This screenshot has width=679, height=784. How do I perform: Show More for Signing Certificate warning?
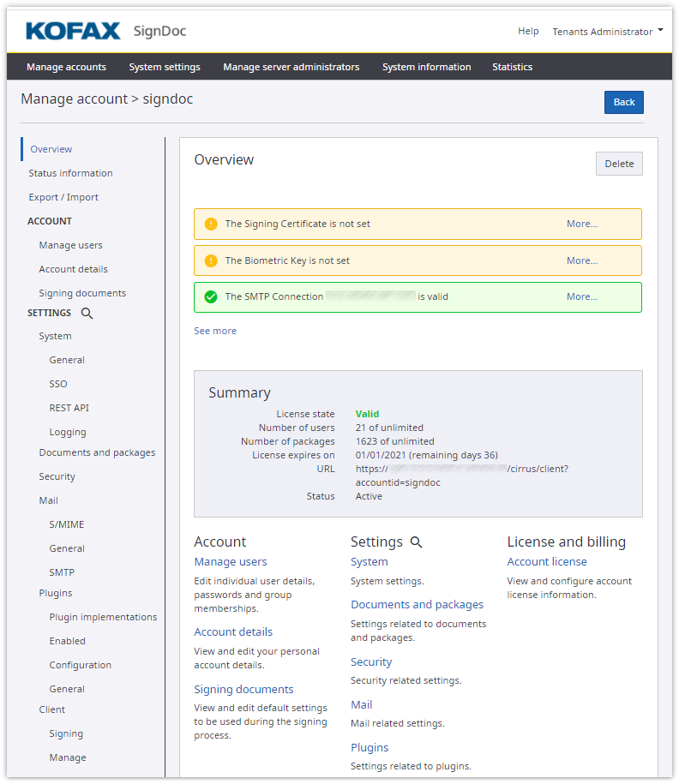[581, 224]
